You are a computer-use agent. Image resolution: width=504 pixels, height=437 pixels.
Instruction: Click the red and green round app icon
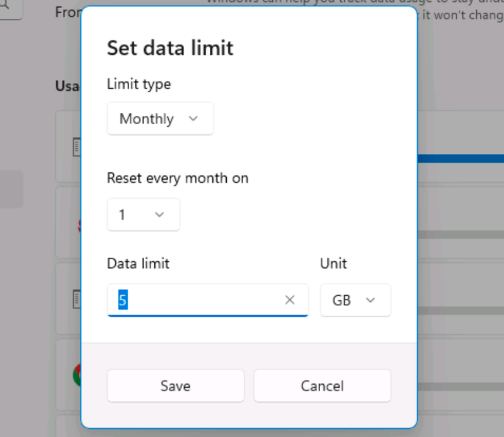77,375
